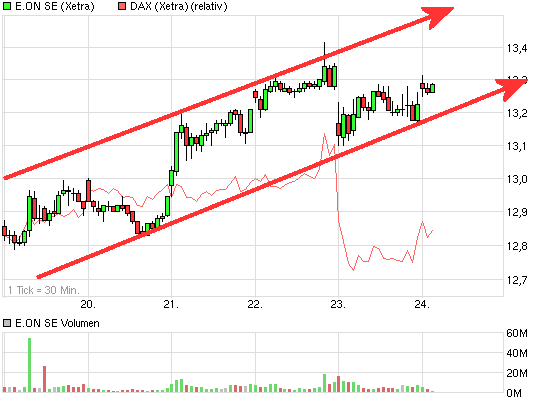Click the date label '21.'

coord(171,304)
